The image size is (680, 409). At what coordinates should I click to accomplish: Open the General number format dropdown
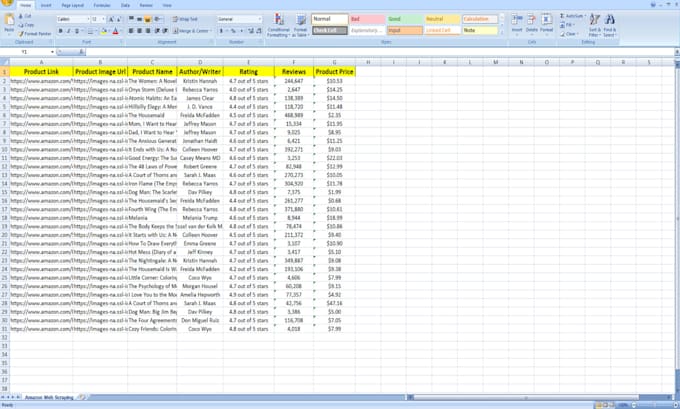click(260, 19)
